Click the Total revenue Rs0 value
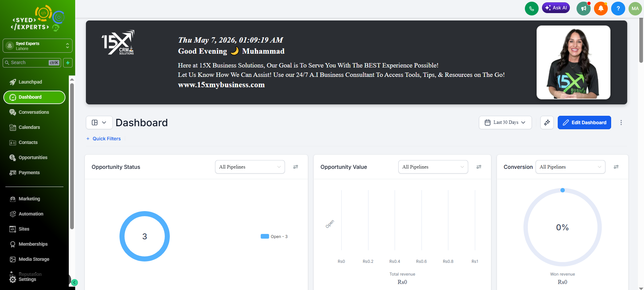Viewport: 644px width, 290px height. tap(402, 282)
